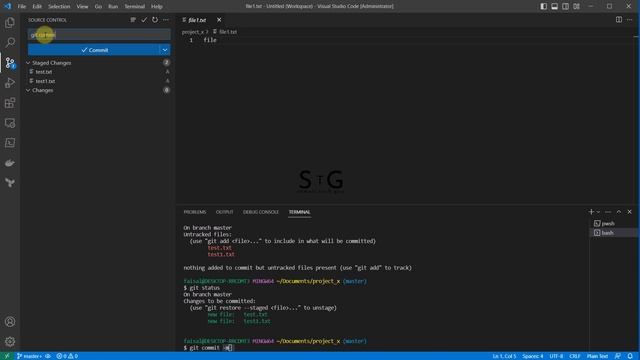Toggle the bottom panel layout button

click(x=554, y=6)
